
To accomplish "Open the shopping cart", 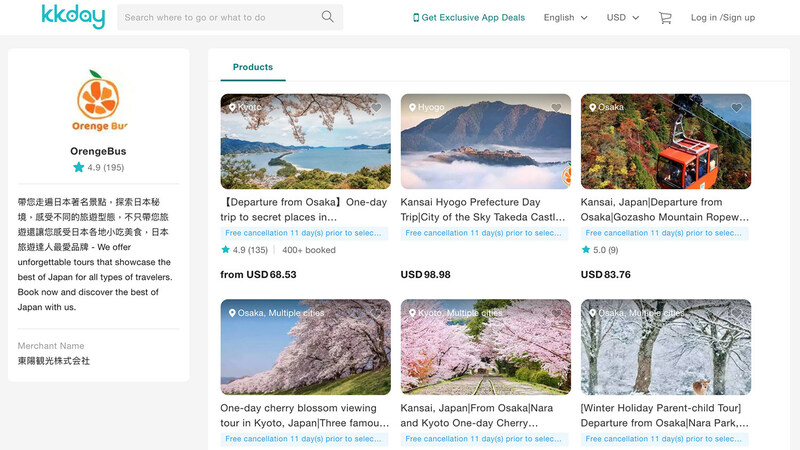I will [x=665, y=17].
